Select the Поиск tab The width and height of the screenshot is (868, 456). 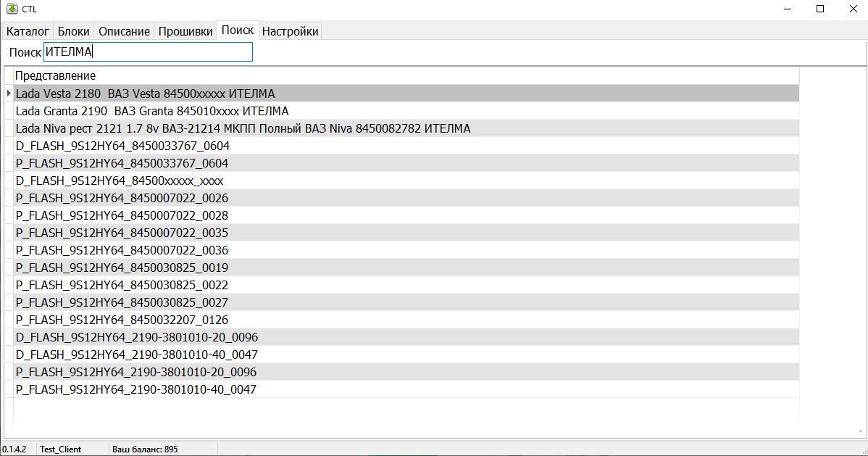[238, 30]
